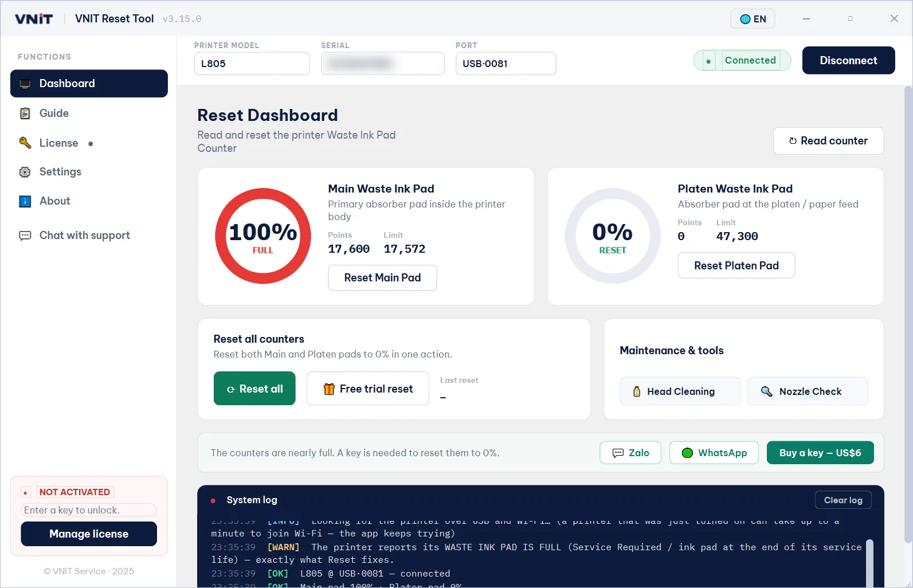Screen dimensions: 913x588
Task: Click the green WhatsApp circle icon
Action: (x=688, y=453)
